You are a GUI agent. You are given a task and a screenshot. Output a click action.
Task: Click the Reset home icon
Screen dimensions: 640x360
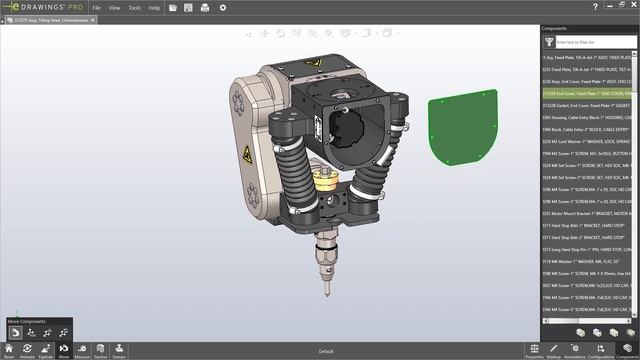9,351
